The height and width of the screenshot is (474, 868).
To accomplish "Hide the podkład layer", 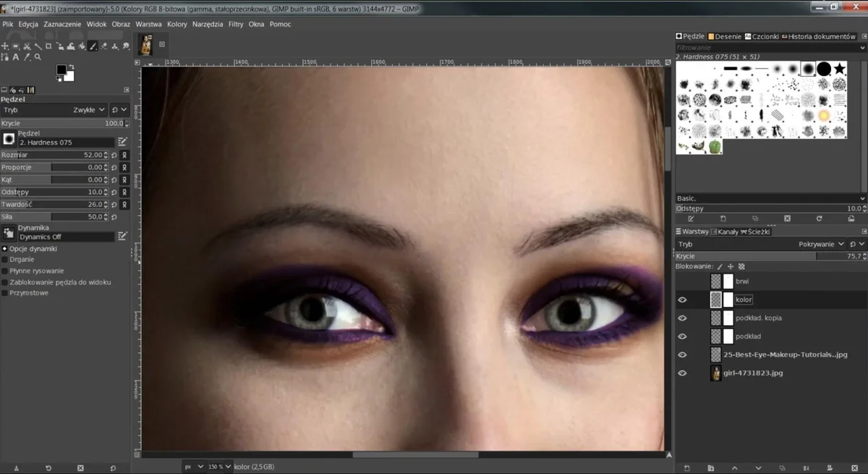I will pyautogui.click(x=682, y=337).
